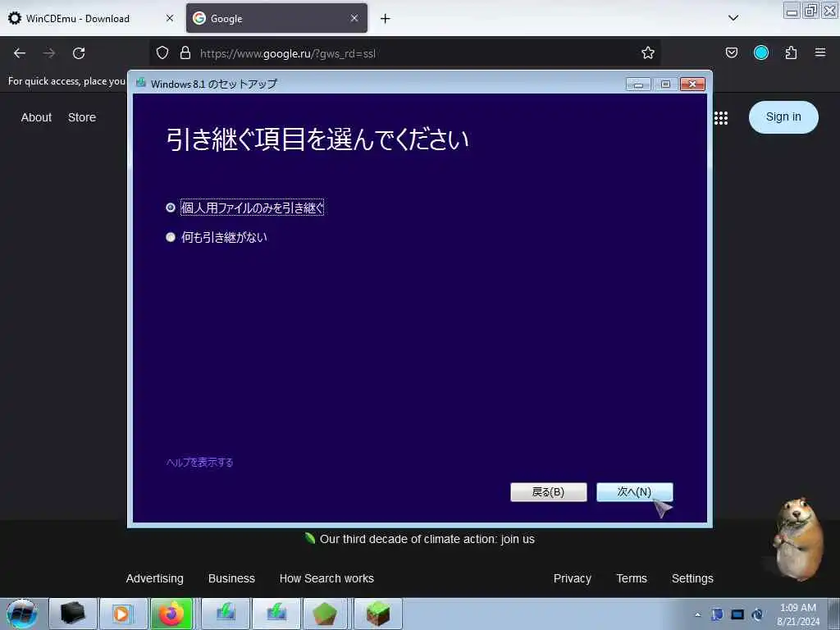Open the ヘルプを表示する help link
This screenshot has height=630, width=840.
(200, 463)
